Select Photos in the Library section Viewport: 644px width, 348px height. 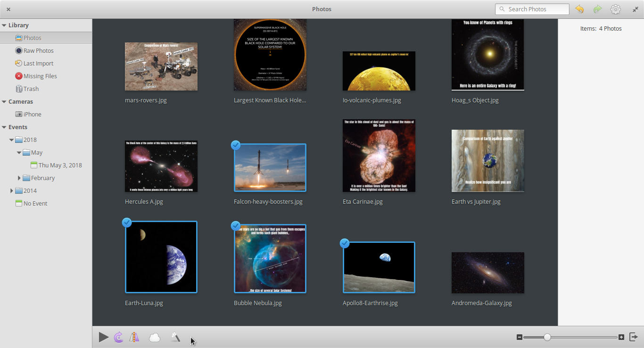coord(46,38)
